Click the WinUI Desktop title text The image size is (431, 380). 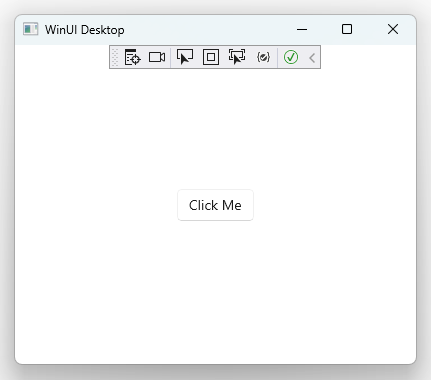pos(85,30)
